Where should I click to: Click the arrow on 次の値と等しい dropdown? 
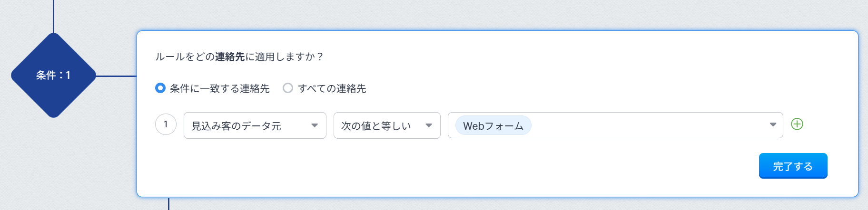429,125
